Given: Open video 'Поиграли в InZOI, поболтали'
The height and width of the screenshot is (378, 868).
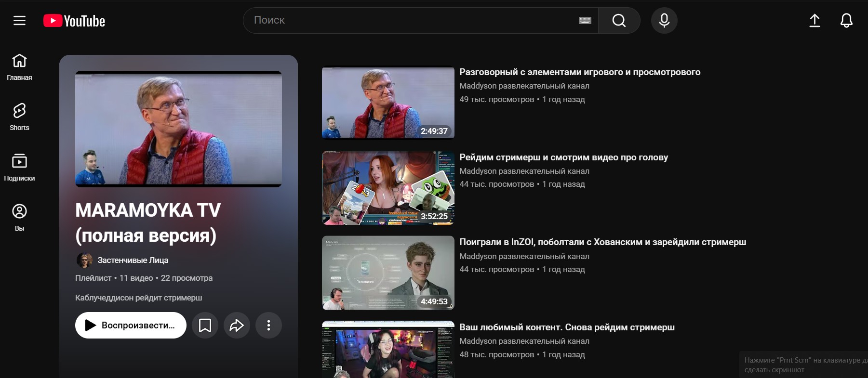Looking at the screenshot, I should (602, 242).
